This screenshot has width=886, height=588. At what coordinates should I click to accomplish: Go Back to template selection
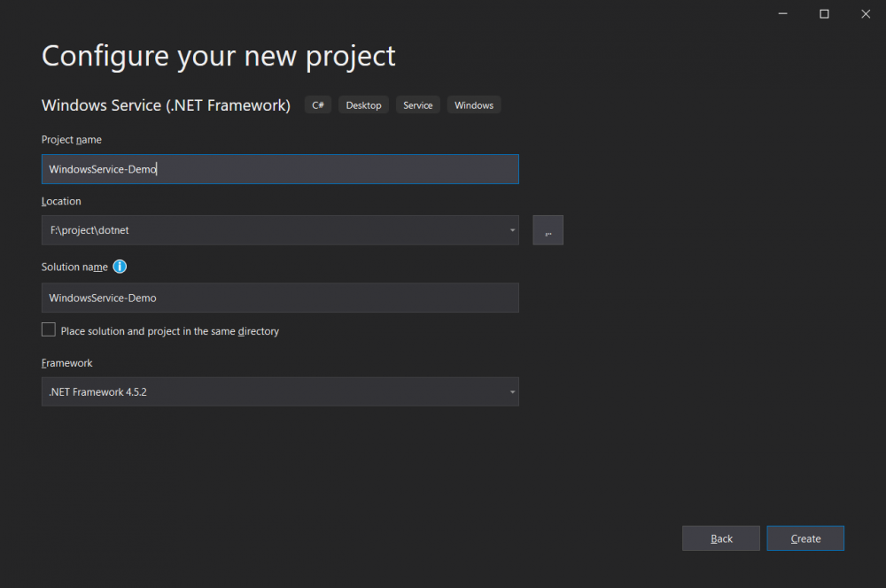pos(720,538)
